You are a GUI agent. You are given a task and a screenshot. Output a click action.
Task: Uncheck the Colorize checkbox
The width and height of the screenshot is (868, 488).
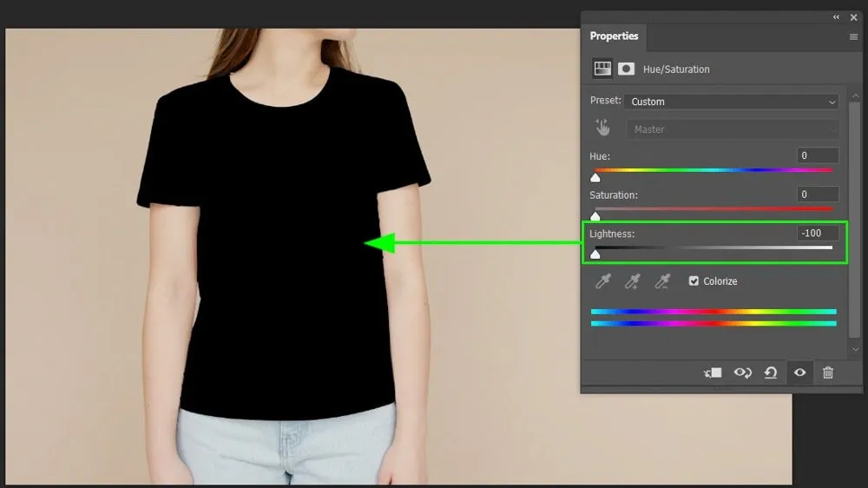pyautogui.click(x=694, y=281)
